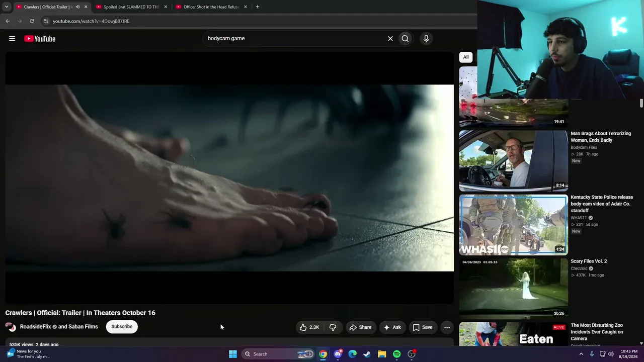Open the clock showing 10:43 PM
The height and width of the screenshot is (362, 644).
click(x=629, y=354)
